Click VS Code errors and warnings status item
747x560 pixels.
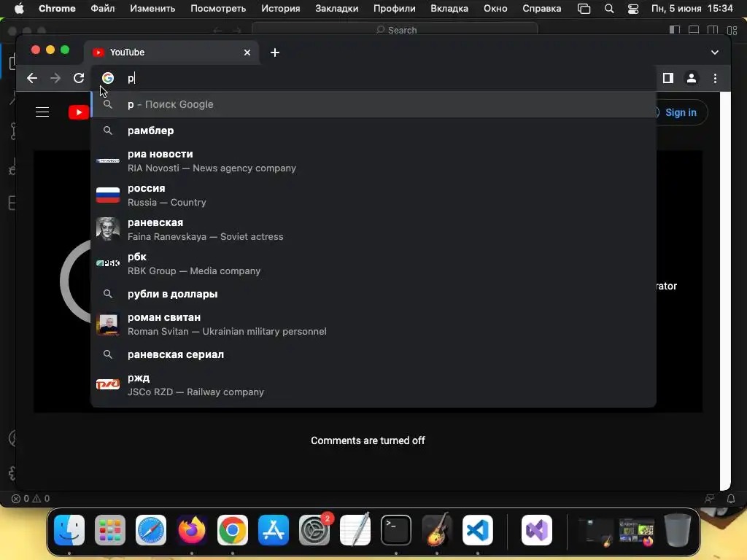coord(31,499)
